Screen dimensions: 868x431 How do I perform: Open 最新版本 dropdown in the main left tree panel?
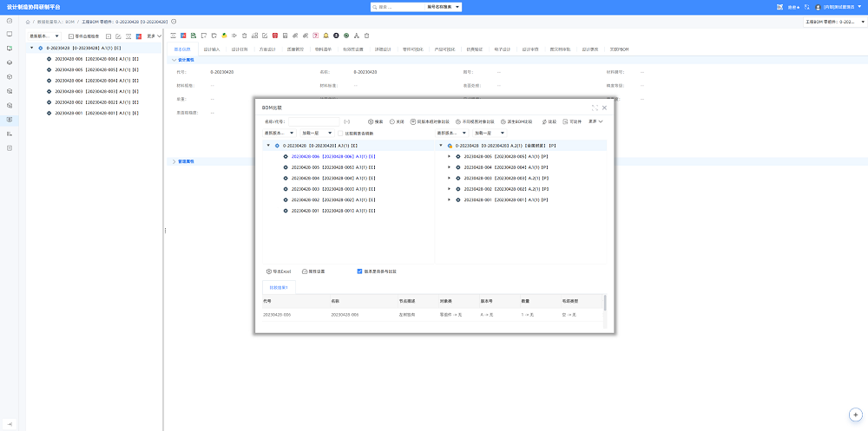[x=44, y=36]
